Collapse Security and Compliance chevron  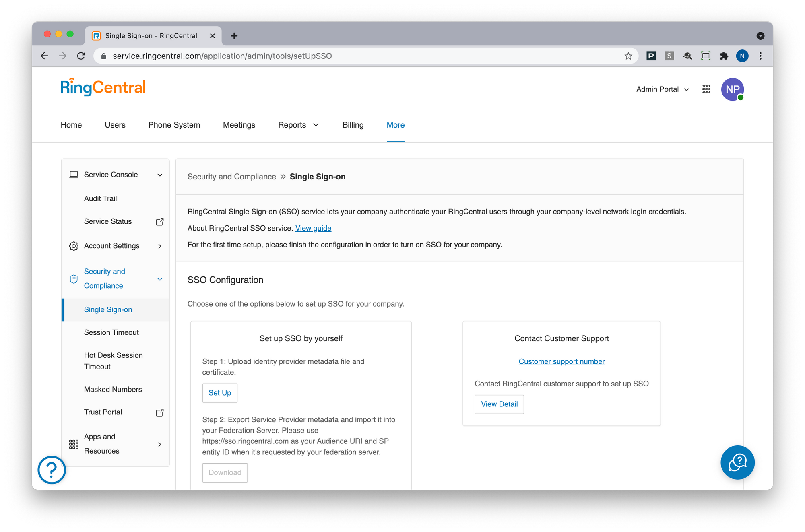tap(160, 279)
